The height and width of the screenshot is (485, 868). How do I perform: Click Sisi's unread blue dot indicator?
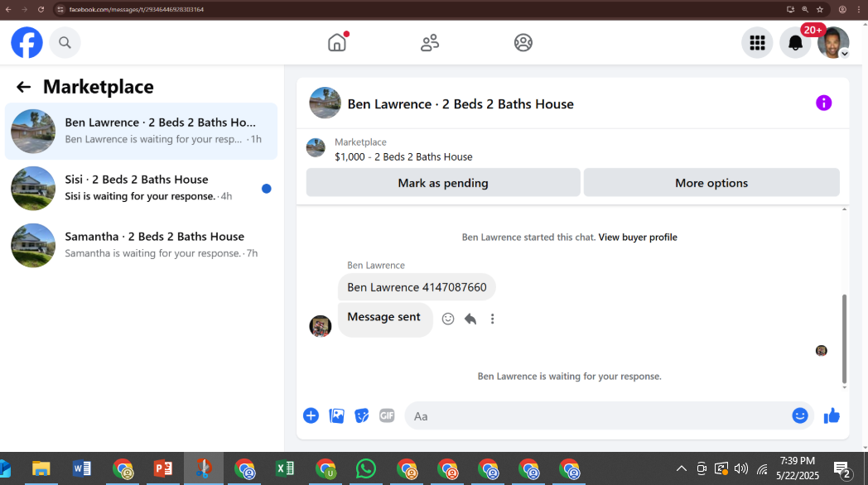coord(266,189)
